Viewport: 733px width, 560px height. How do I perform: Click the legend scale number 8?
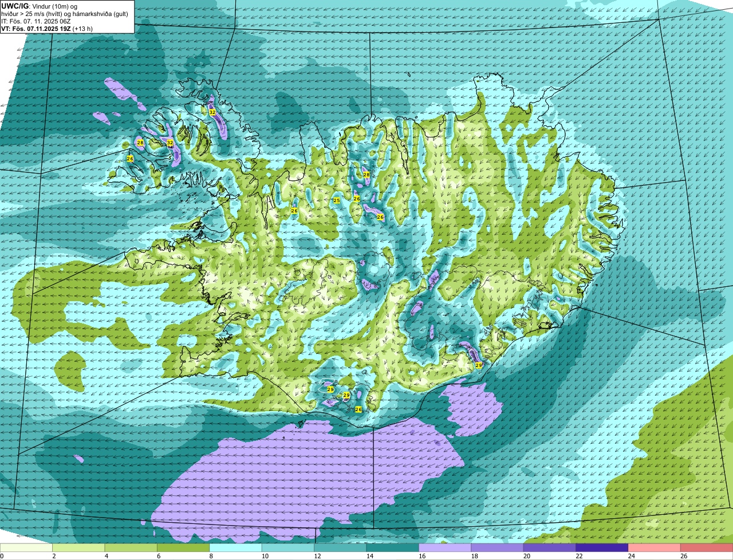coord(211,556)
